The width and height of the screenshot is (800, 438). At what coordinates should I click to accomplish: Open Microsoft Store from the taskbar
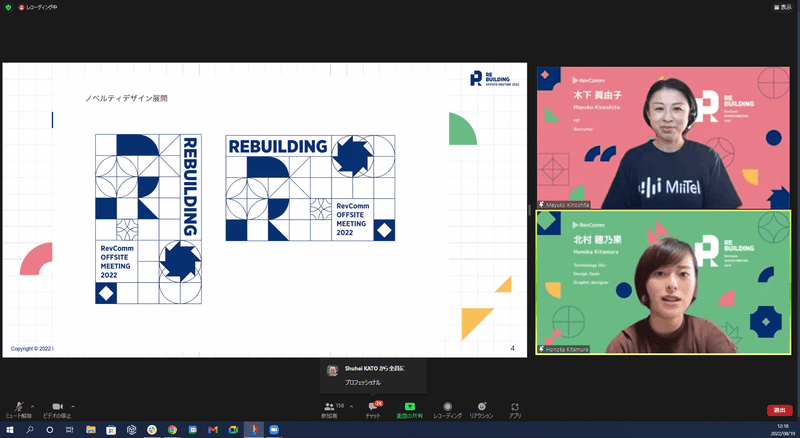coord(111,430)
